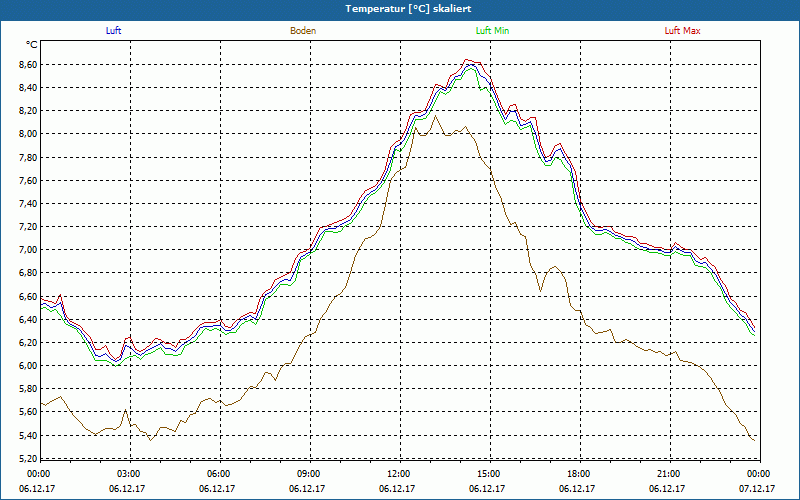Click the 18:00 time axis label
The width and height of the screenshot is (800, 500).
[x=577, y=474]
